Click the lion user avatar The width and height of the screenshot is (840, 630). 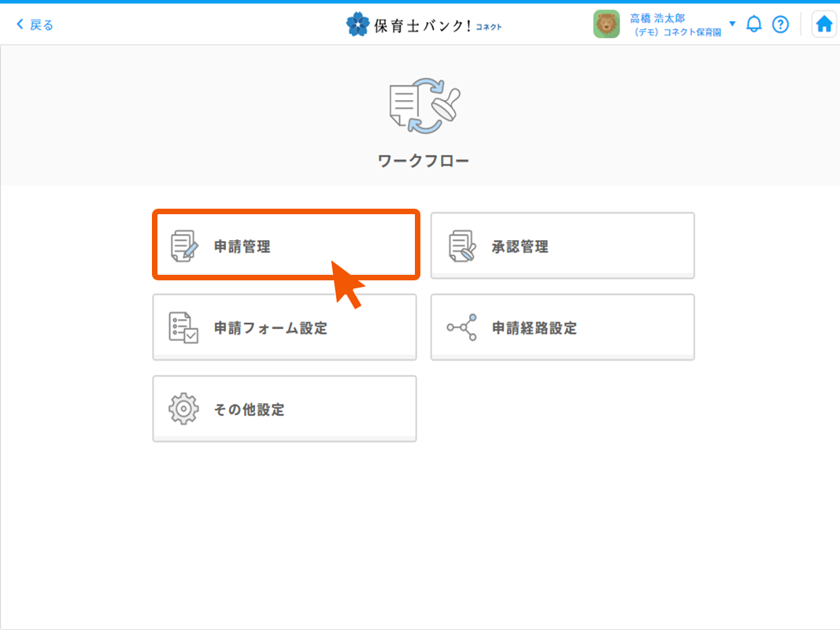point(606,24)
